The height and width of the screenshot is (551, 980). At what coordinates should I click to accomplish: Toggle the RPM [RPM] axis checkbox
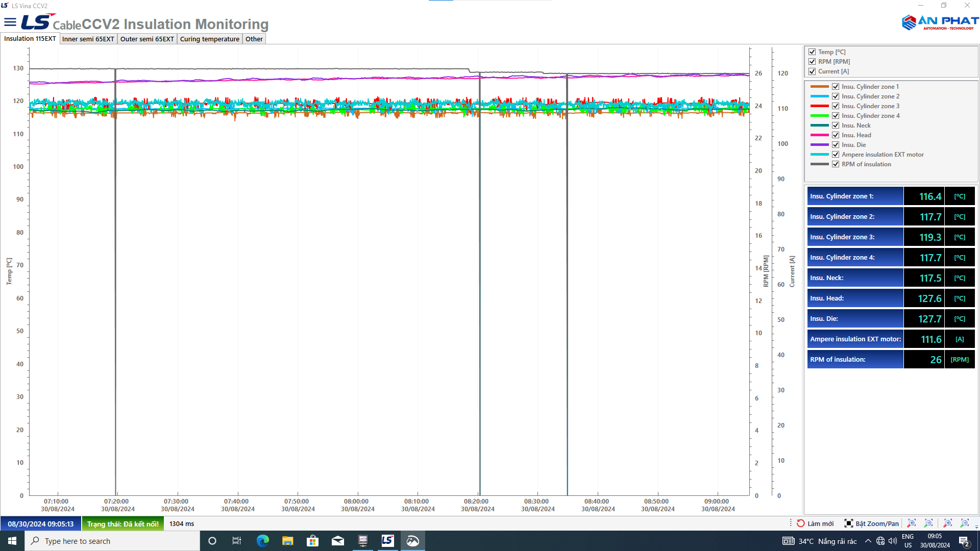coord(812,62)
